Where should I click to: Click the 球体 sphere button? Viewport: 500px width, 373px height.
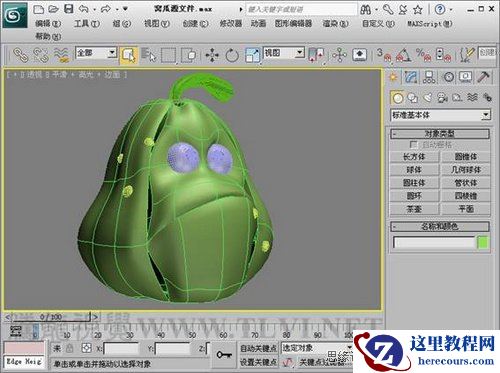click(414, 170)
